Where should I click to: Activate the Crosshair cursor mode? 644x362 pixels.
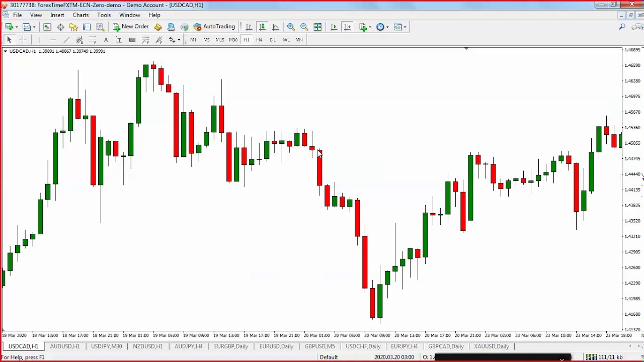coord(23,40)
